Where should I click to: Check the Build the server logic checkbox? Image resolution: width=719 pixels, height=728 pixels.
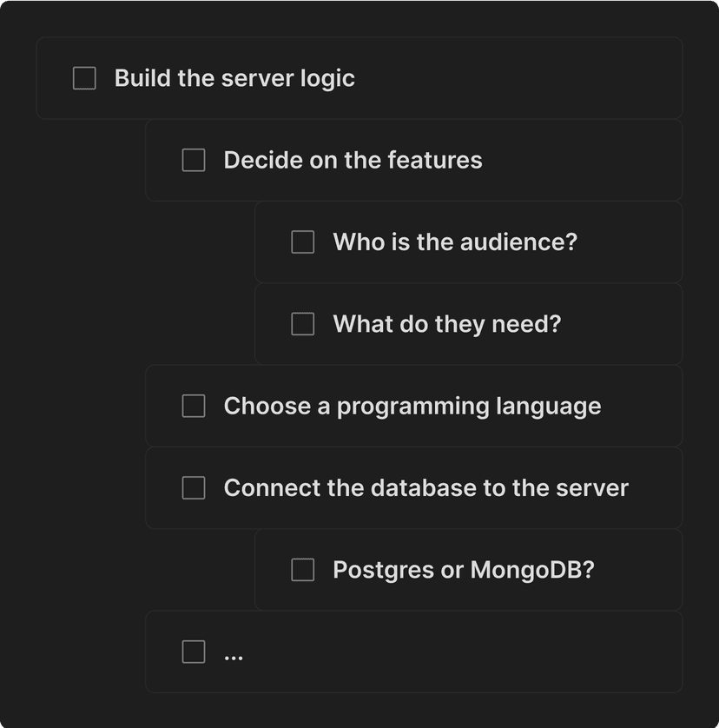83,77
